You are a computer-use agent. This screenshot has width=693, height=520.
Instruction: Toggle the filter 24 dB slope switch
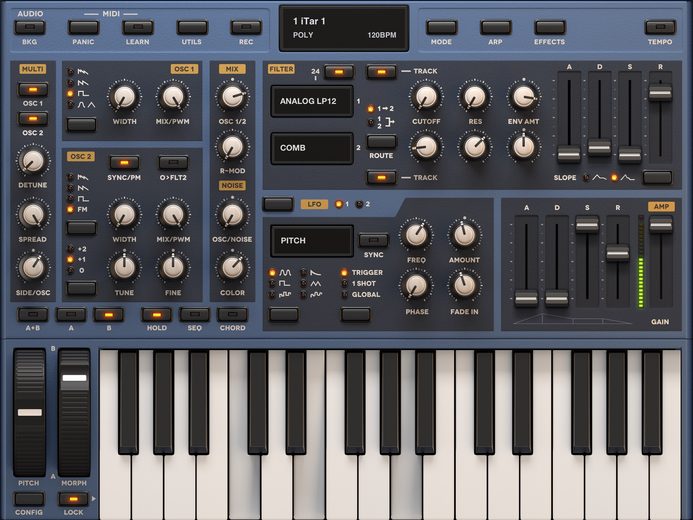[x=339, y=72]
